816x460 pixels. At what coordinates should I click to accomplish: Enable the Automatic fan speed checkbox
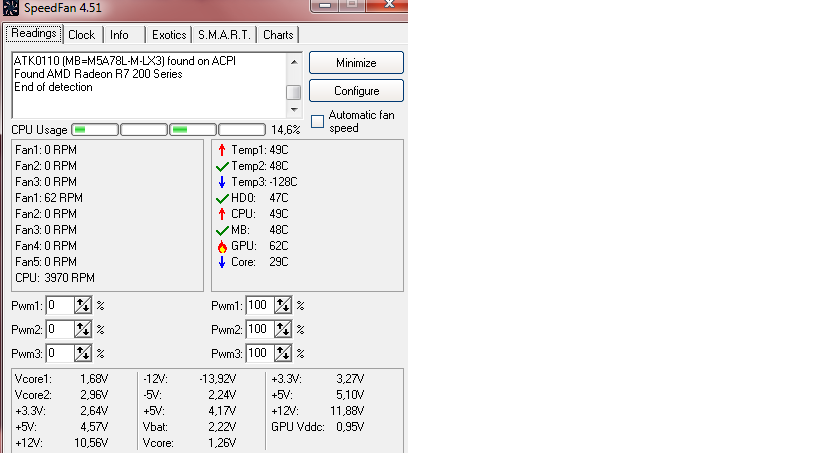coord(317,121)
